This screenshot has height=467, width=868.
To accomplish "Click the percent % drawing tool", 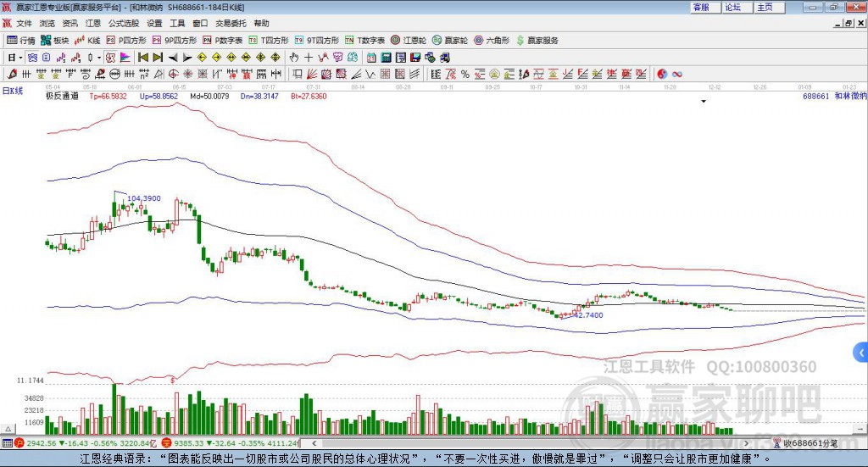I will tap(465, 74).
